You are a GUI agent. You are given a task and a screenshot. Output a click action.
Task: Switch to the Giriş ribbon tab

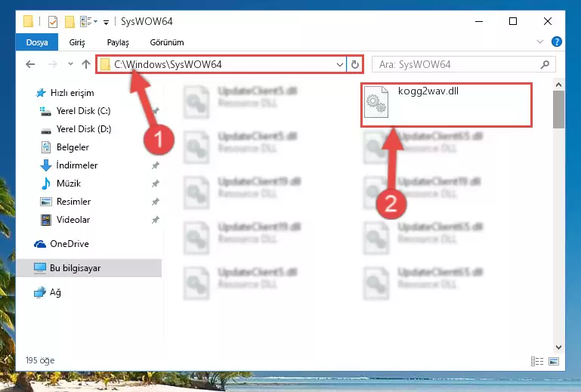[x=77, y=42]
